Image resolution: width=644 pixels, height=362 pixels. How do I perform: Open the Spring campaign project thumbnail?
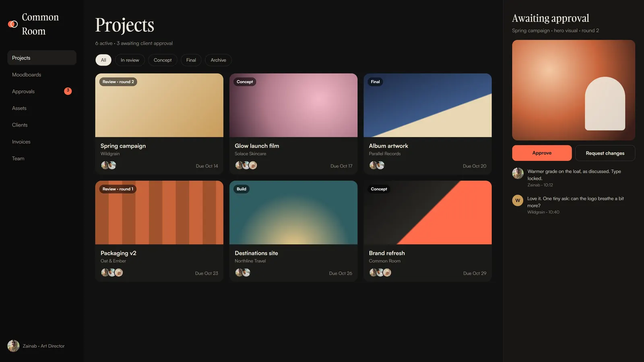(159, 105)
